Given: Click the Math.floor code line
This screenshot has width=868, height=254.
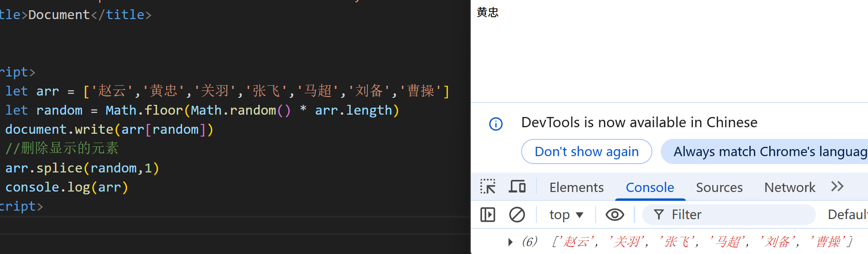Looking at the screenshot, I should click(202, 110).
